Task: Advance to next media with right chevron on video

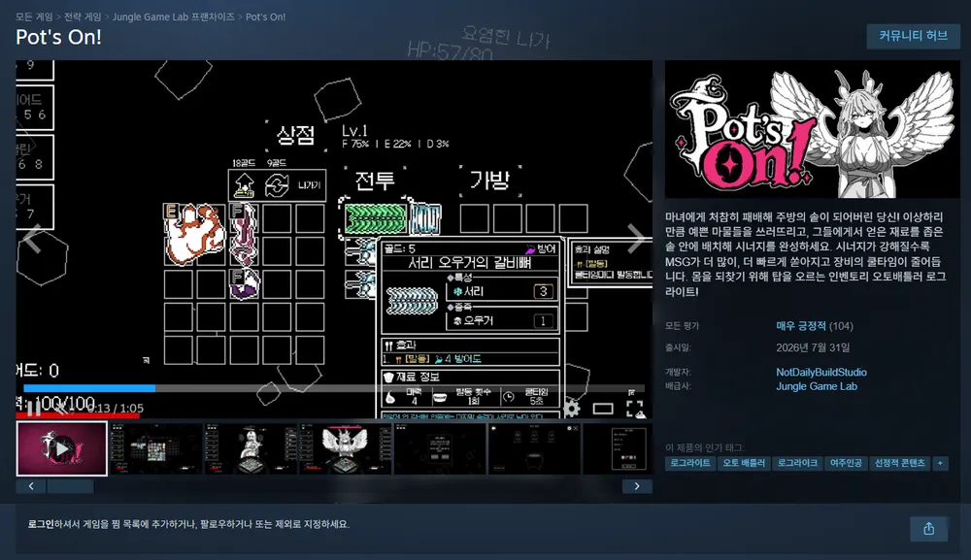Action: click(635, 239)
